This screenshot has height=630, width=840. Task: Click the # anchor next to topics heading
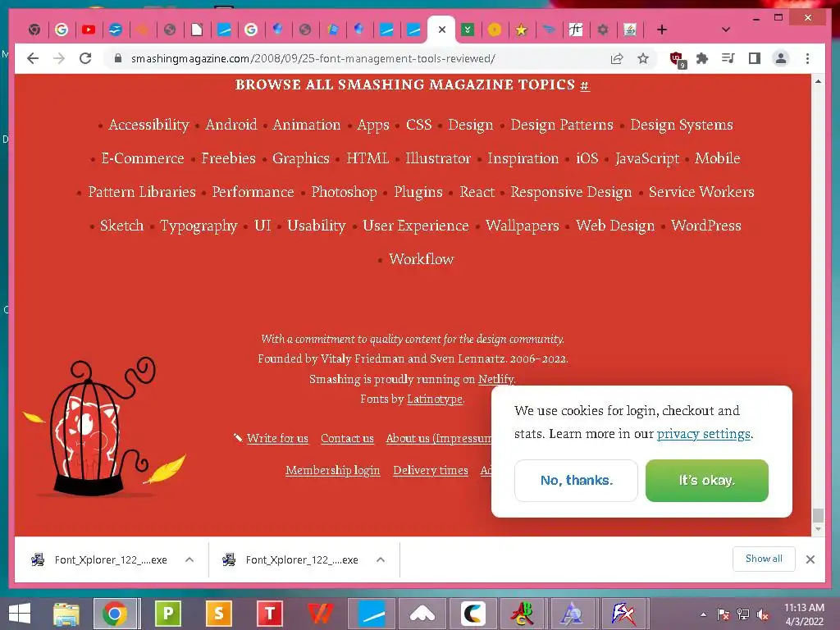(x=584, y=85)
